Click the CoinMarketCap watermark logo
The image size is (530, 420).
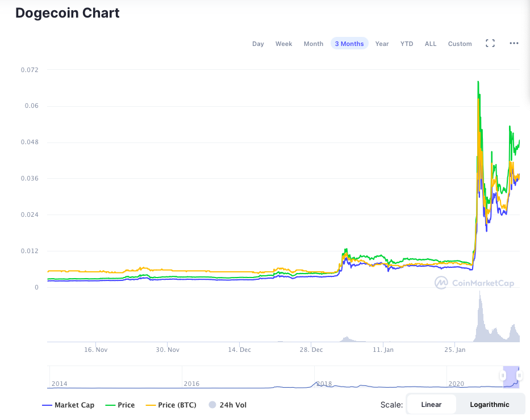[x=475, y=283]
